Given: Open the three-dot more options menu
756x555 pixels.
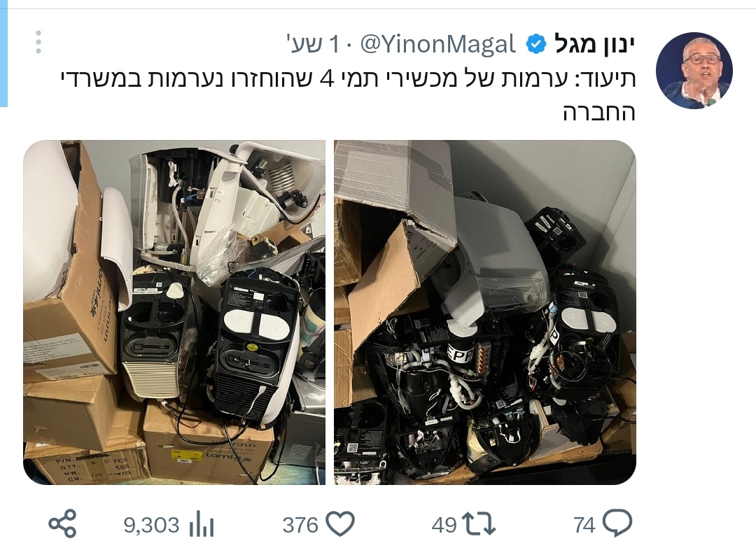Looking at the screenshot, I should coord(38,43).
